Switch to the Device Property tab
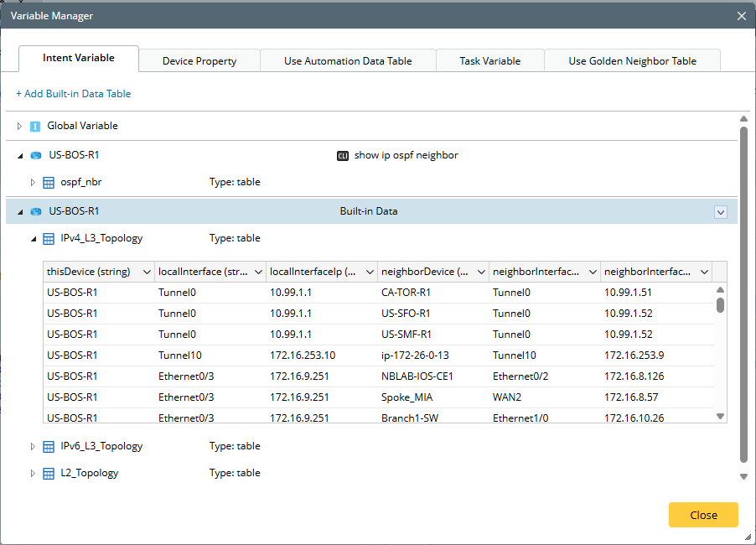756x545 pixels. 199,60
